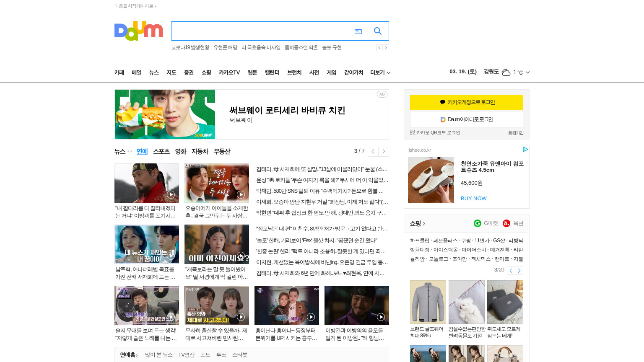644x362 pixels.
Task: Select the 많이 본 뉴스 tab
Action: coord(159,355)
